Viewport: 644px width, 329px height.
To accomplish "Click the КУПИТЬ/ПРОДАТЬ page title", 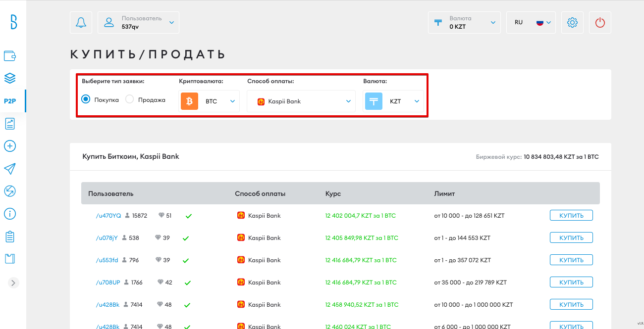I will tap(148, 54).
